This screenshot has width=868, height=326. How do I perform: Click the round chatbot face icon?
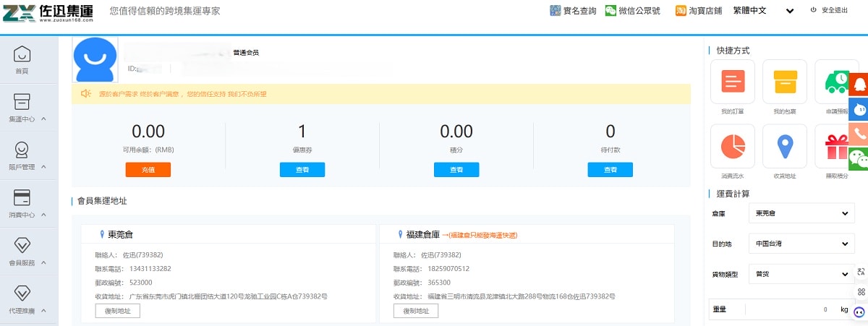click(859, 312)
